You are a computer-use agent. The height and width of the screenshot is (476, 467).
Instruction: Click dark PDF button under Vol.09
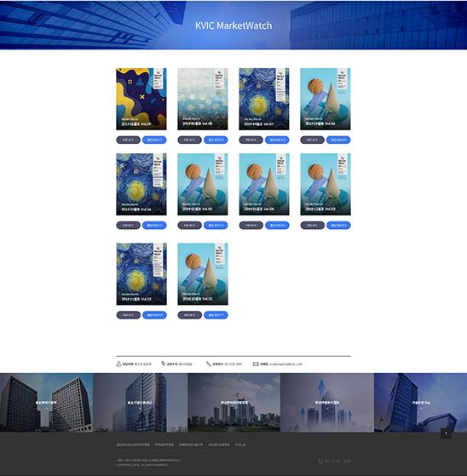coord(128,140)
